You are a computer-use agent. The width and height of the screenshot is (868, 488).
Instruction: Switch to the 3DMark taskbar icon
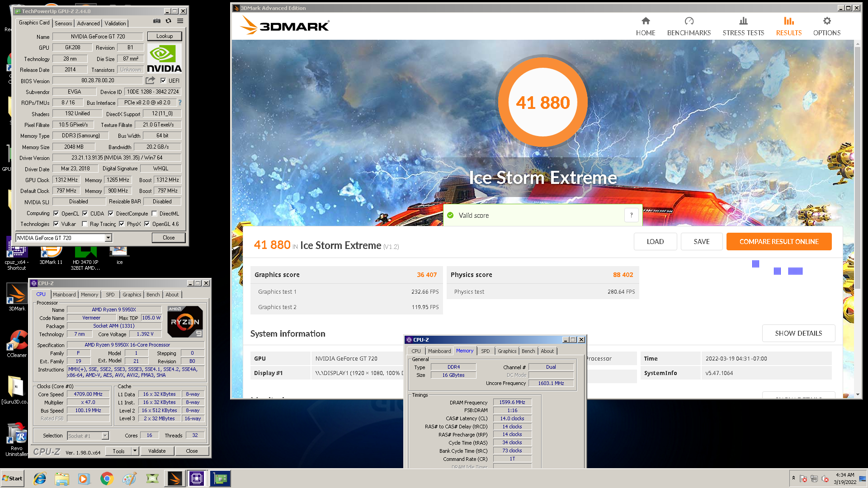click(x=175, y=479)
